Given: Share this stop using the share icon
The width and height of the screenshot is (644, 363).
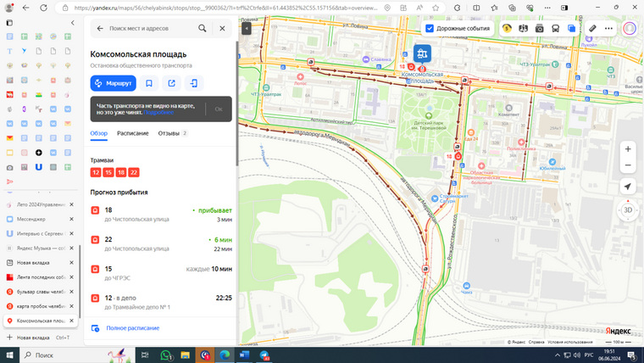Looking at the screenshot, I should 172,83.
